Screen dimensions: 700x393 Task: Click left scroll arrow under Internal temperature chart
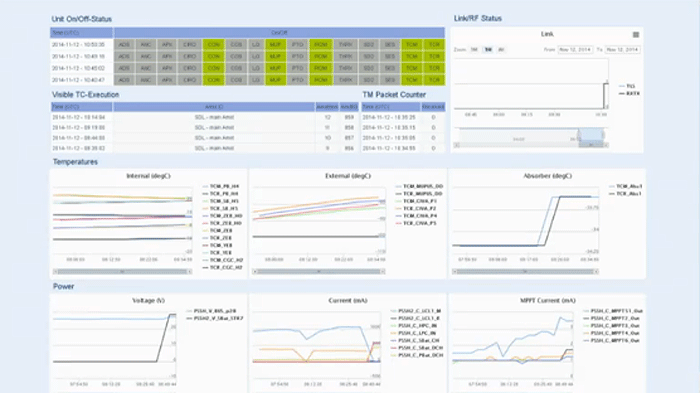pyautogui.click(x=55, y=272)
